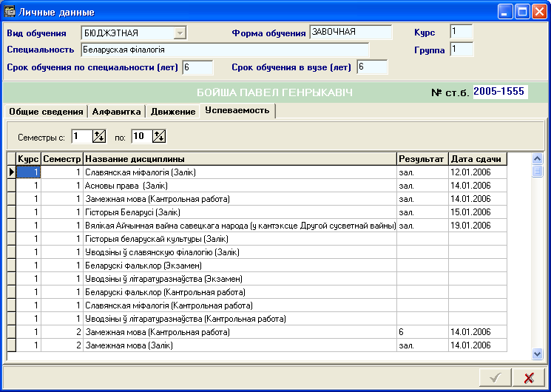The width and height of the screenshot is (551, 392).
Task: Select the Успеваемость tab
Action: coord(236,111)
